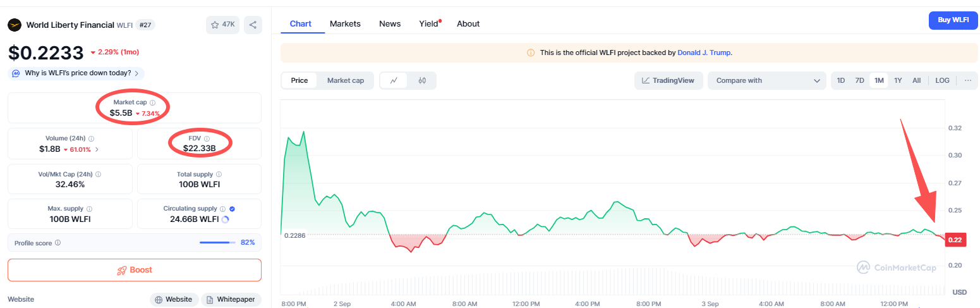The image size is (980, 308).
Task: Expand Volume (24h) details chevron
Action: tap(97, 149)
